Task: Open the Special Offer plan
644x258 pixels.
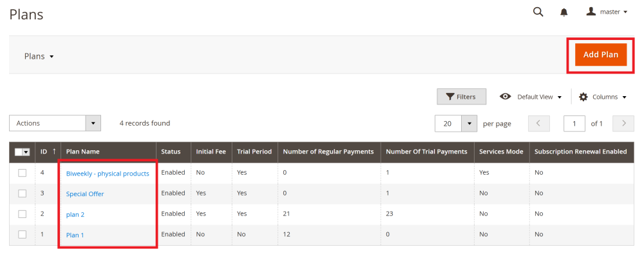Action: [x=85, y=193]
